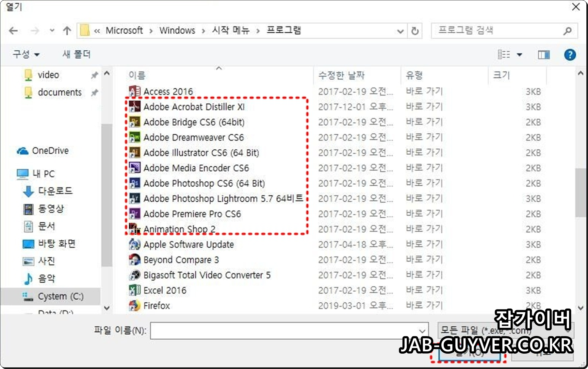Select Adobe Media Encoder CS6 icon
The height and width of the screenshot is (369, 588).
coord(135,168)
